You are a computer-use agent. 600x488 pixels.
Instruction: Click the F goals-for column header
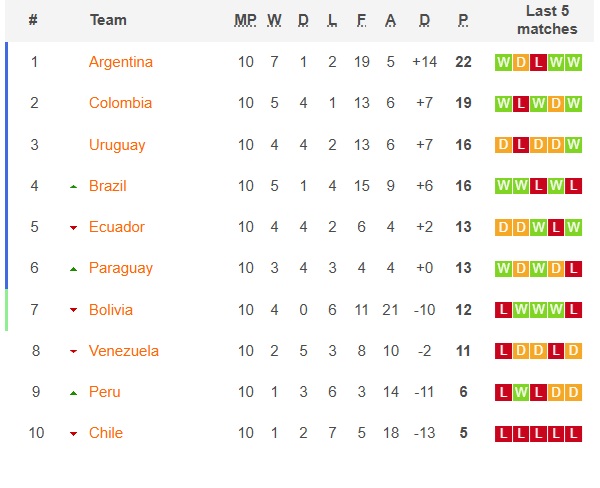click(x=361, y=20)
